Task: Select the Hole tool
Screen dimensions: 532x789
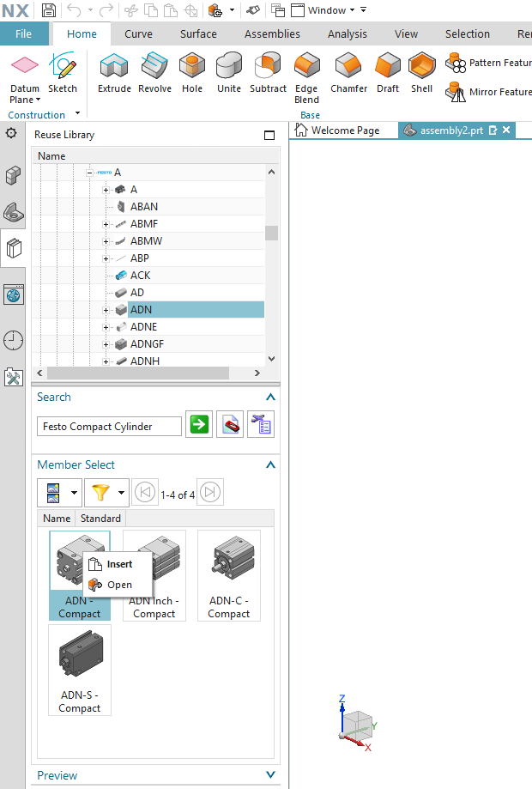Action: tap(192, 72)
